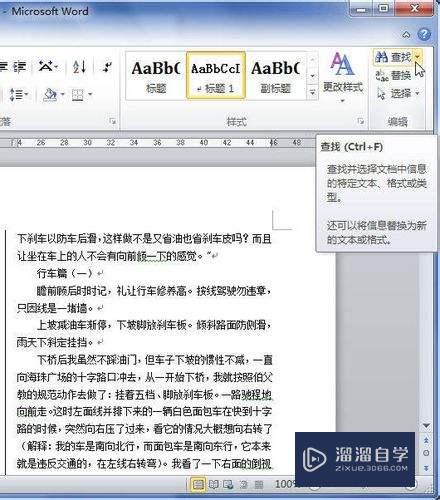The width and height of the screenshot is (440, 500).
Task: Apply the 标题 1 style
Action: [x=216, y=76]
